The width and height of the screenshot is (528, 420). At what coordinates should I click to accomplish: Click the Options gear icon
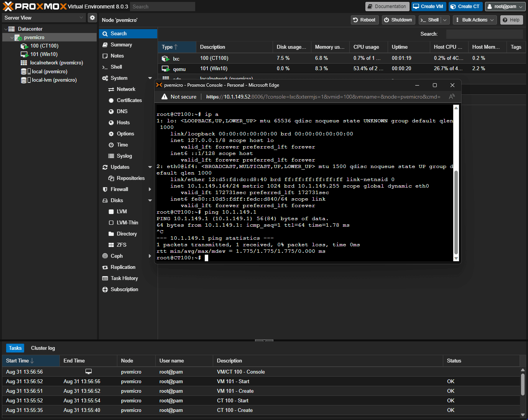point(111,133)
